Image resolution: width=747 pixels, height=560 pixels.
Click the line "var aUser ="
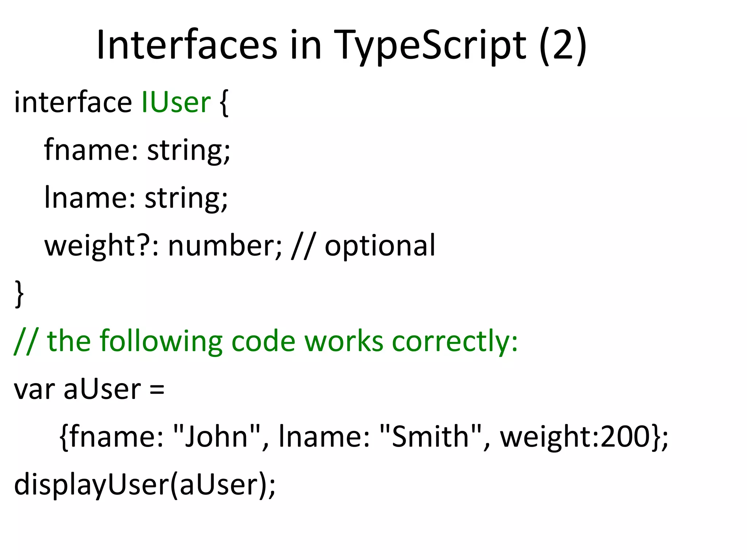89,389
